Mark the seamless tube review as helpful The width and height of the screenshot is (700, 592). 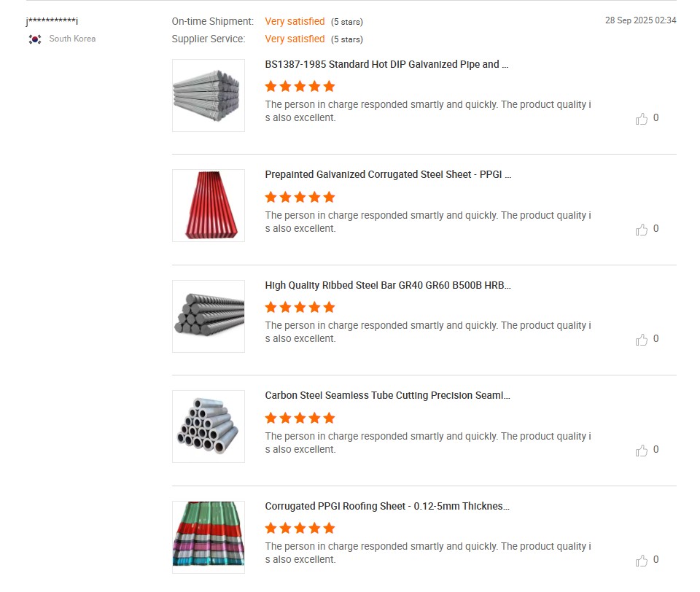[x=642, y=450]
